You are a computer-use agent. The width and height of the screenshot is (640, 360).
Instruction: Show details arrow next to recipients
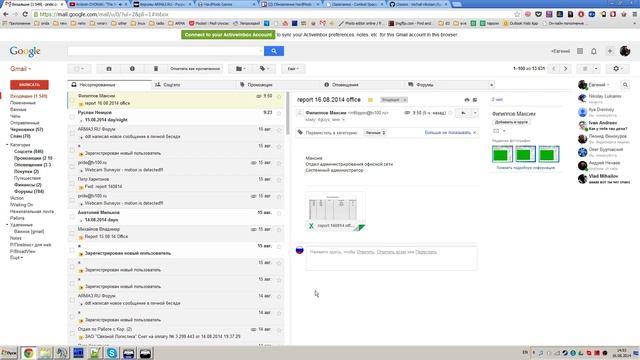343,120
